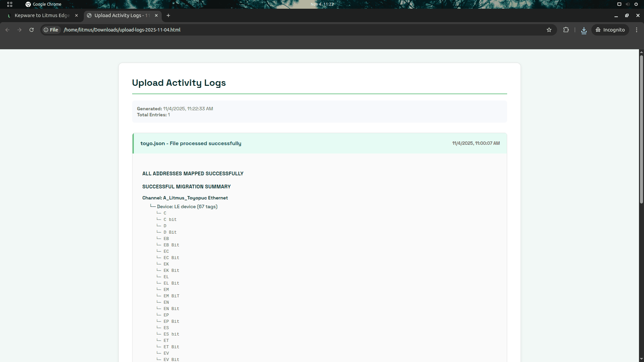Click the Incognito mode indicator
This screenshot has width=644, height=362.
[x=610, y=30]
